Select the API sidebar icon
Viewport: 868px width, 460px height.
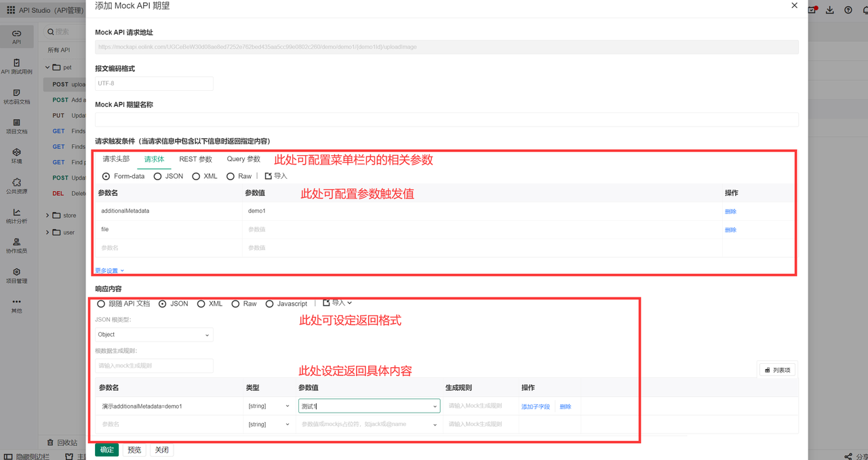tap(17, 37)
